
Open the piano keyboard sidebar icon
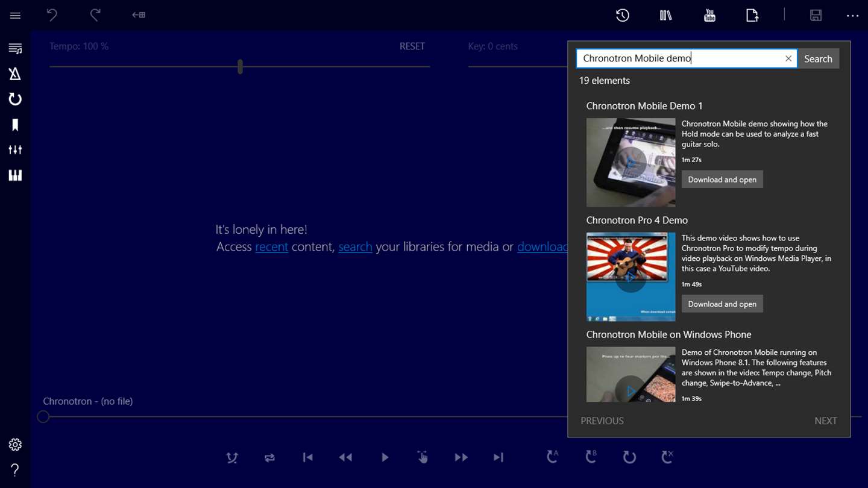(x=15, y=175)
